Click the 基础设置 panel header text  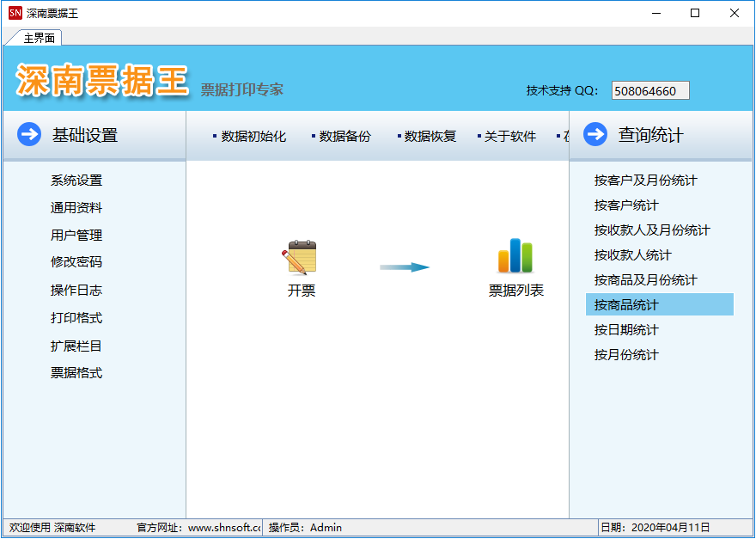(85, 135)
